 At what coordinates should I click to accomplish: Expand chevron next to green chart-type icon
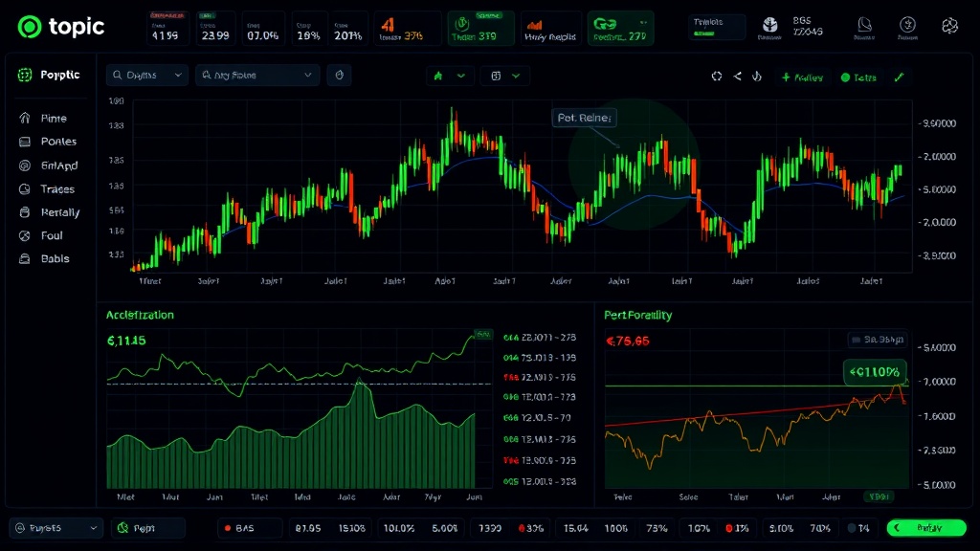pos(461,76)
